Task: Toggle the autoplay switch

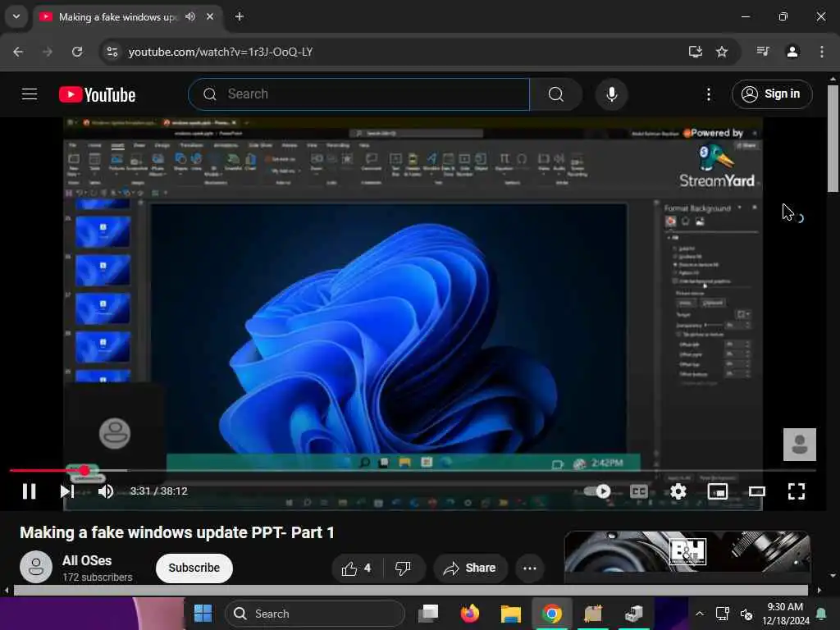Action: (x=597, y=491)
